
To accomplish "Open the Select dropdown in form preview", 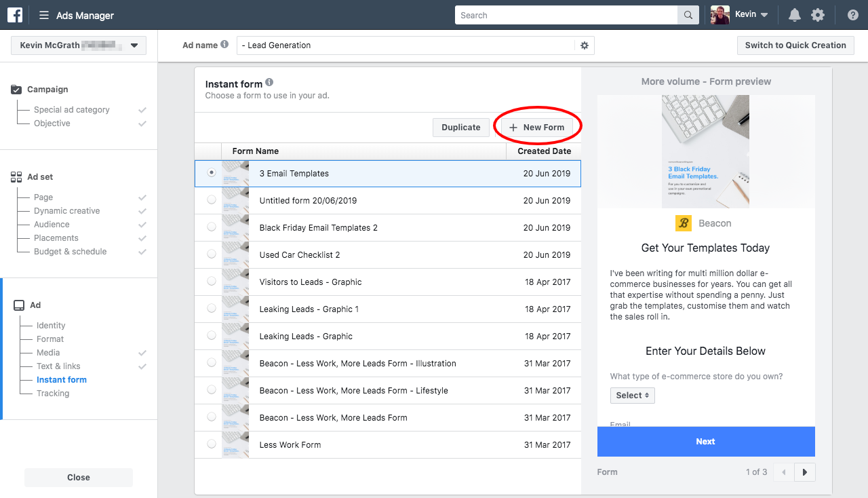I will click(x=632, y=396).
